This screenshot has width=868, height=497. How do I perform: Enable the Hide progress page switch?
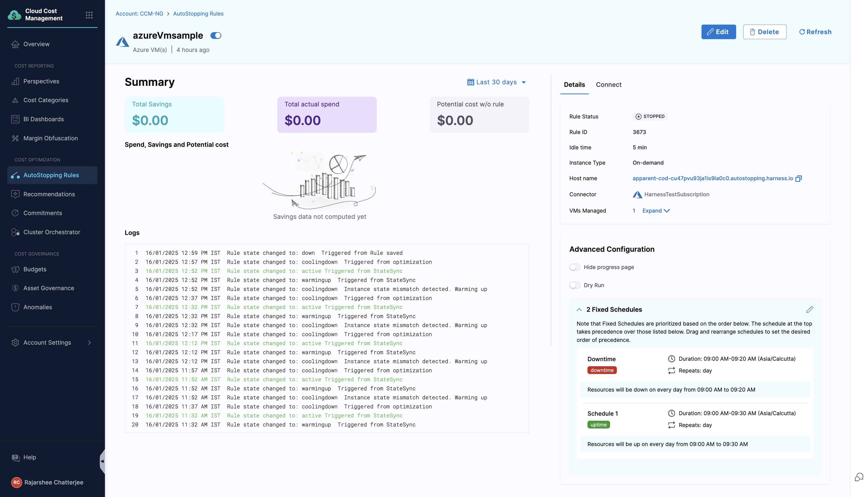tap(575, 267)
